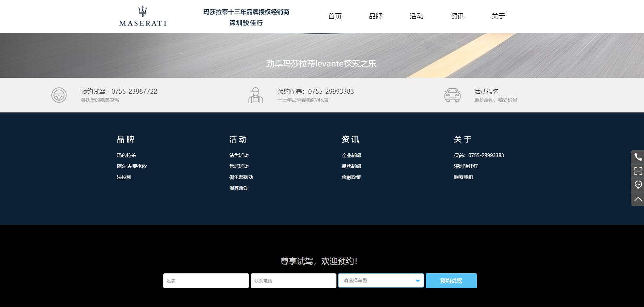Open the 深圳骏佳行 footer link

tap(466, 166)
